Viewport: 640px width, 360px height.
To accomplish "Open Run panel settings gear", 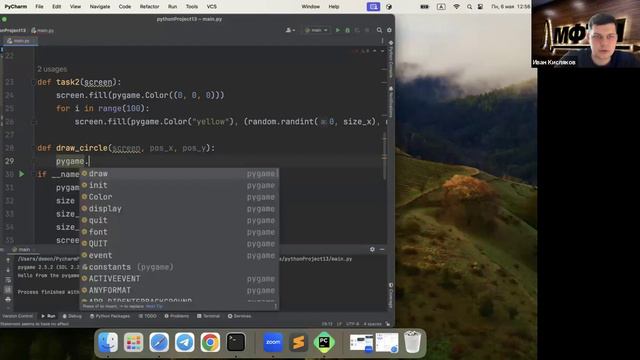I will (372, 249).
